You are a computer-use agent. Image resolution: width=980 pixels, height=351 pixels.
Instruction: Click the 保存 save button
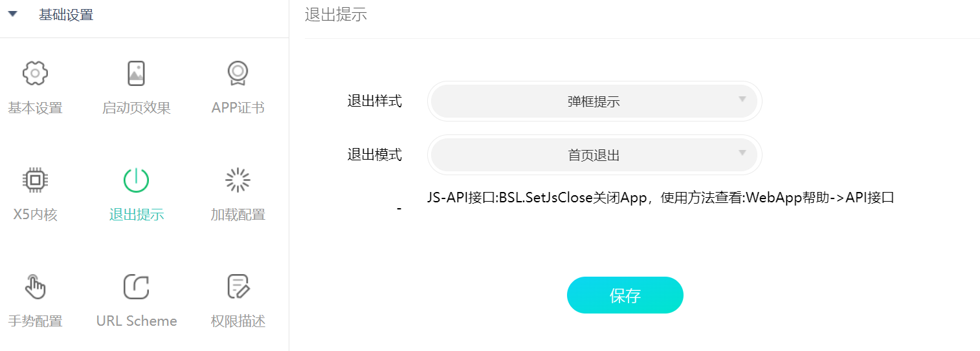tap(625, 295)
